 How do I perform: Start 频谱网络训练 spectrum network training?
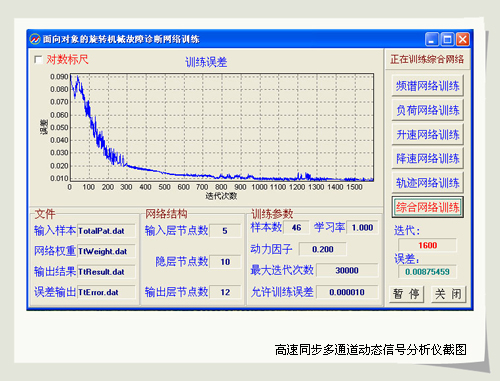[x=427, y=86]
